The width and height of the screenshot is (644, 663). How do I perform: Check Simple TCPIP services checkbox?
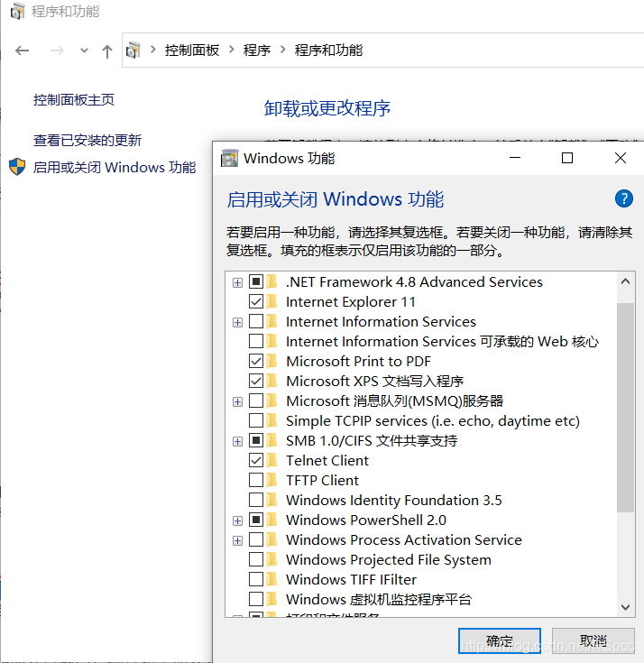pos(256,420)
